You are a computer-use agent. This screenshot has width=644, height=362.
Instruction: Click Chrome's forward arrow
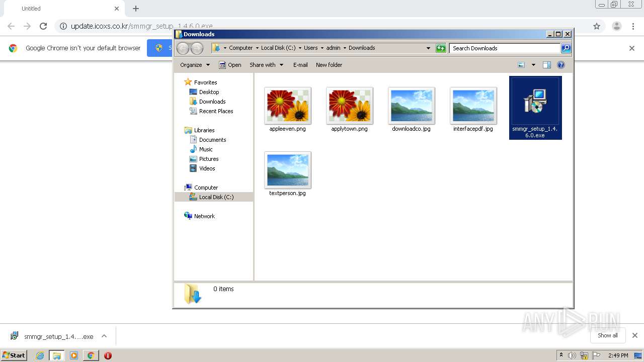coord(27,26)
